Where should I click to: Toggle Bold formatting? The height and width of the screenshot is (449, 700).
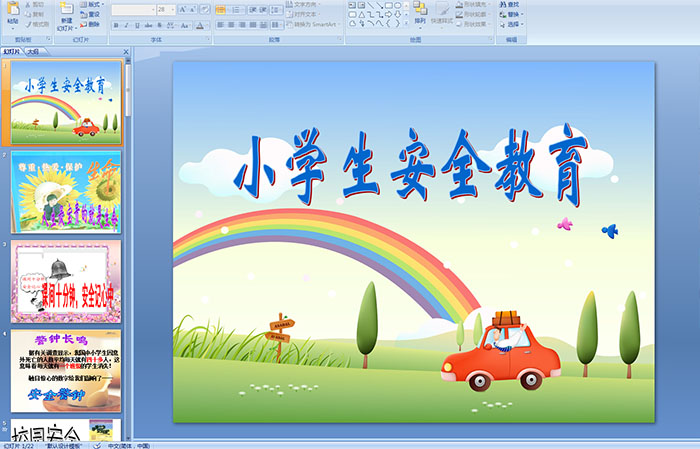pyautogui.click(x=116, y=25)
